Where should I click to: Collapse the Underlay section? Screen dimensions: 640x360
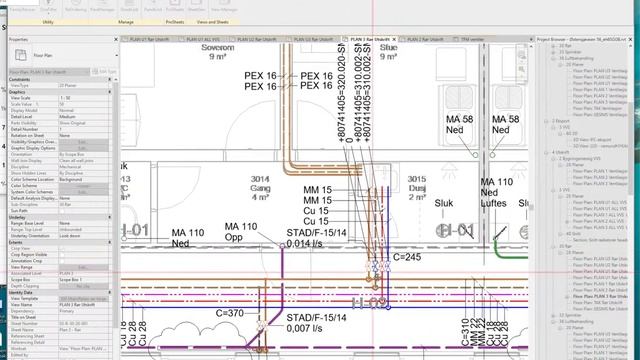coord(109,217)
